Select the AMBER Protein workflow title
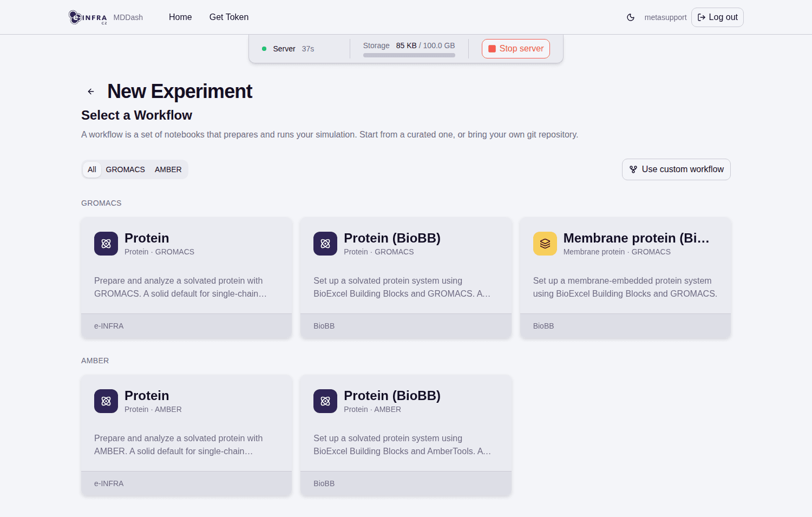This screenshot has width=812, height=517. (x=147, y=396)
